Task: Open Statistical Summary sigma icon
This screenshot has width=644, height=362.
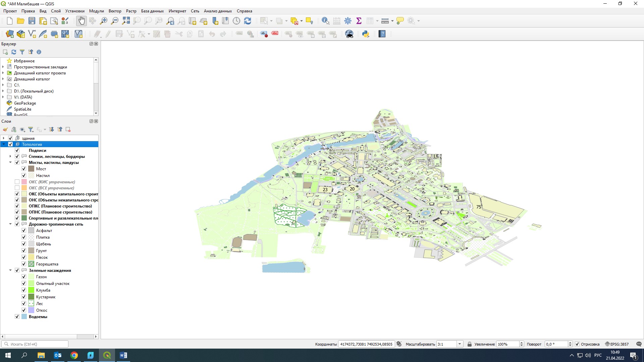Action: (359, 21)
